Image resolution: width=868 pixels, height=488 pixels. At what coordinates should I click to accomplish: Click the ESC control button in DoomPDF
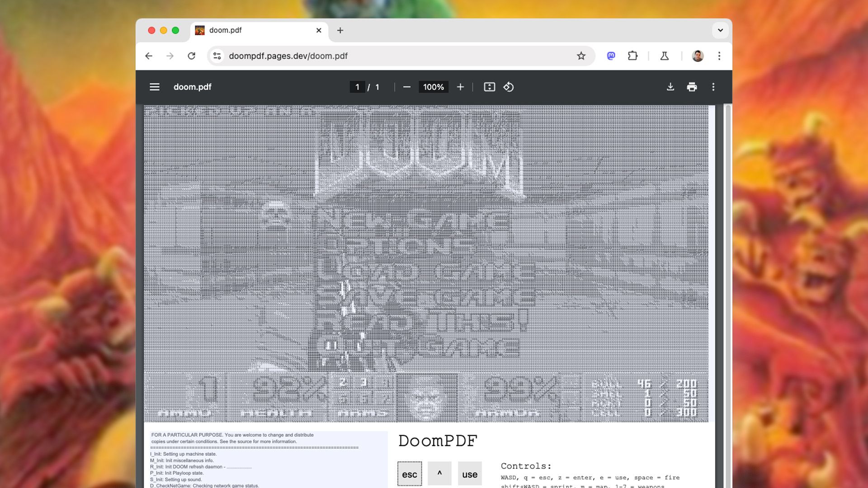[x=409, y=474]
